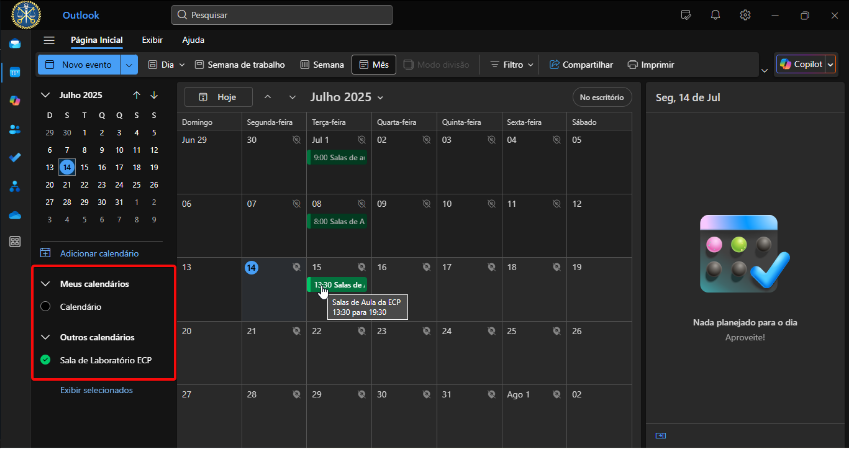
Task: Open the Copilot dropdown arrow
Action: (831, 64)
